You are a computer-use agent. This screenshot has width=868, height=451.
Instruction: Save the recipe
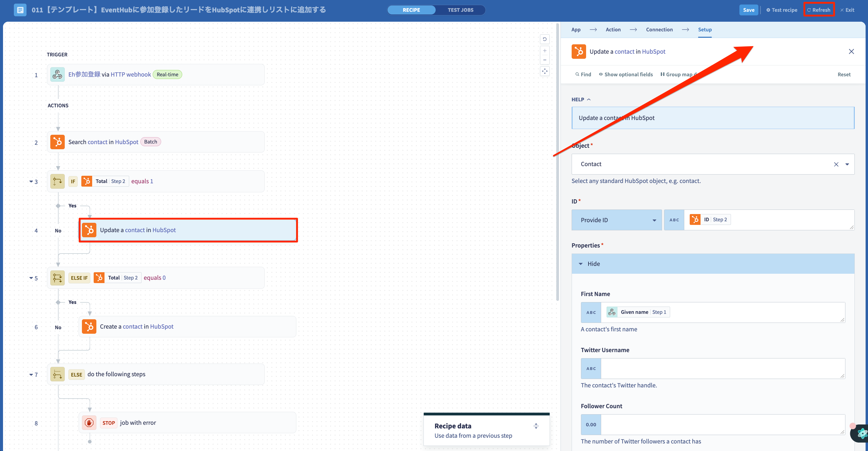[748, 10]
